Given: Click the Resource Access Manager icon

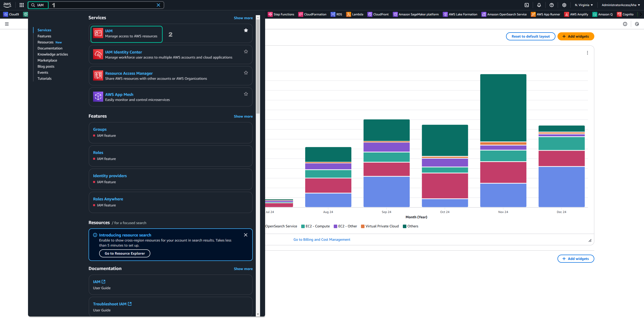Looking at the screenshot, I should [97, 76].
